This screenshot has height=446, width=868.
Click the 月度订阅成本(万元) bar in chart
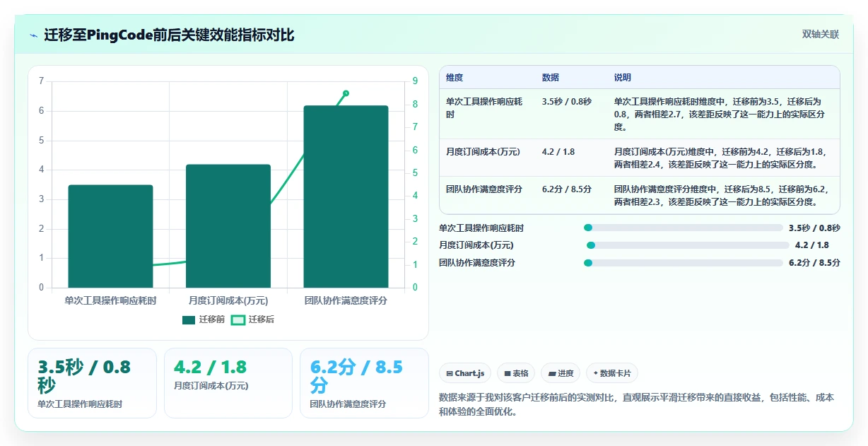228,226
